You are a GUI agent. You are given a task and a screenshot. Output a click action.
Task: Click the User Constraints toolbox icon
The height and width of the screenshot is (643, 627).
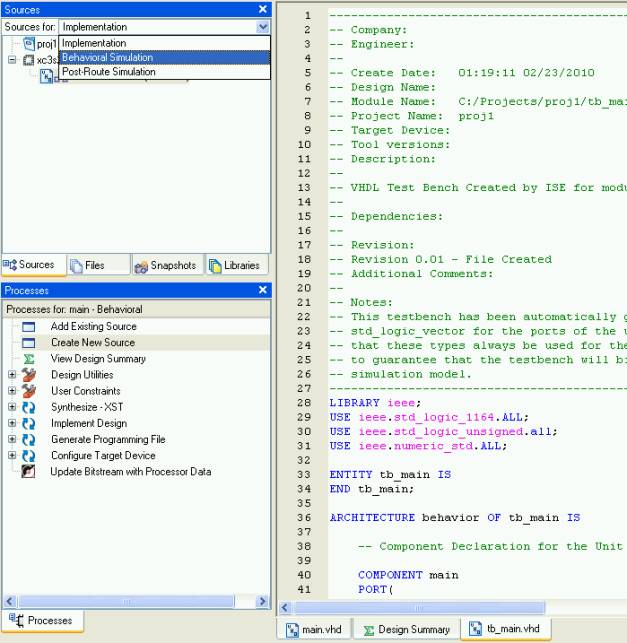tap(29, 391)
